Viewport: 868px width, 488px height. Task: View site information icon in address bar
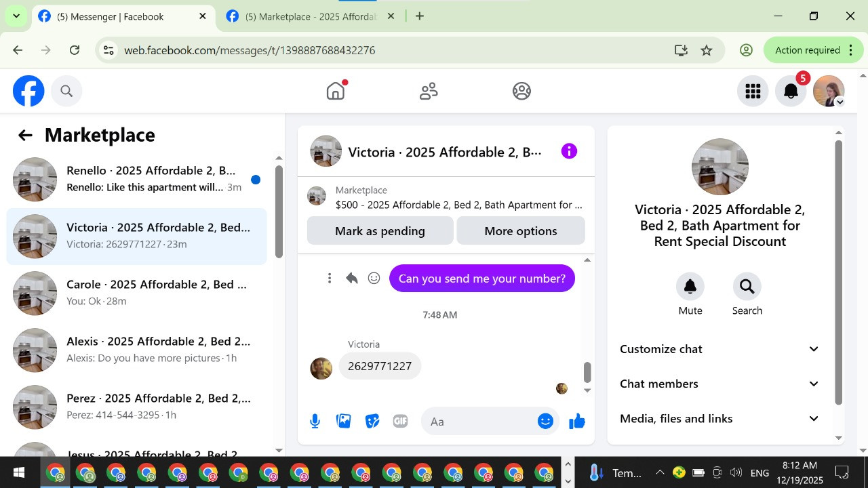click(108, 50)
